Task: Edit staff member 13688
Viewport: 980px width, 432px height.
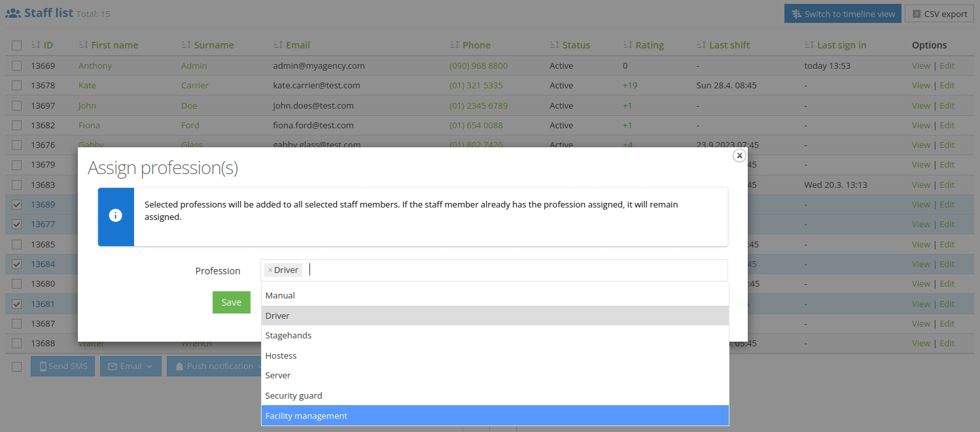Action: pyautogui.click(x=947, y=343)
